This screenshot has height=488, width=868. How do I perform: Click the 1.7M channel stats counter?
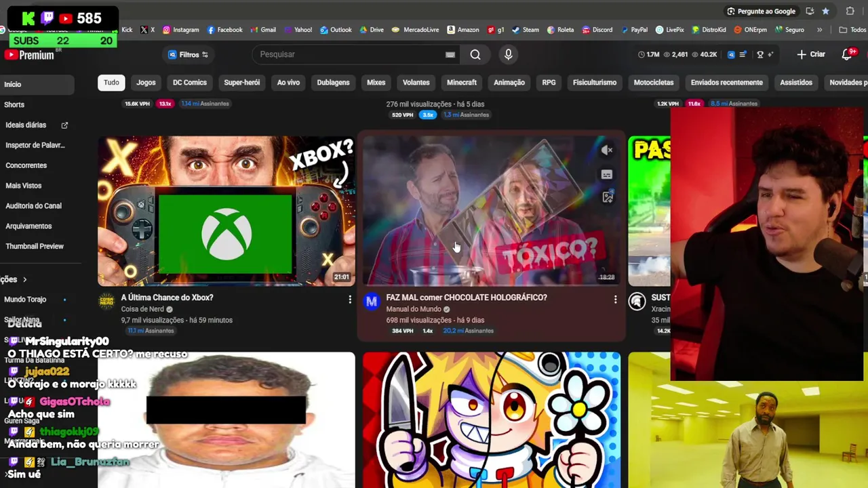point(649,54)
